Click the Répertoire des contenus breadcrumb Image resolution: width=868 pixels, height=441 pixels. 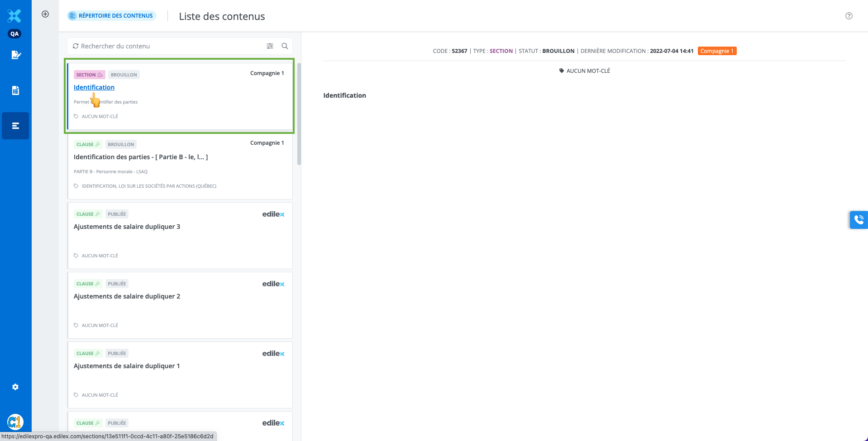[x=112, y=16]
